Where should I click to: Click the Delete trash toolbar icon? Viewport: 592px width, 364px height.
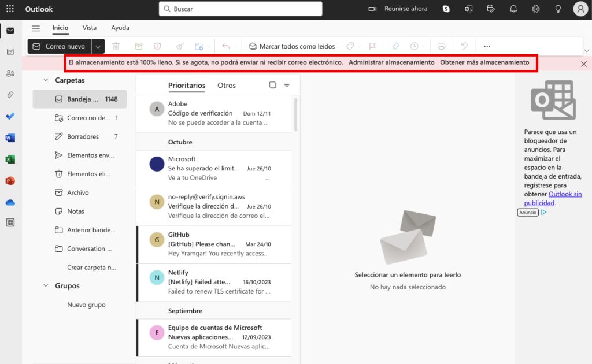[x=116, y=46]
